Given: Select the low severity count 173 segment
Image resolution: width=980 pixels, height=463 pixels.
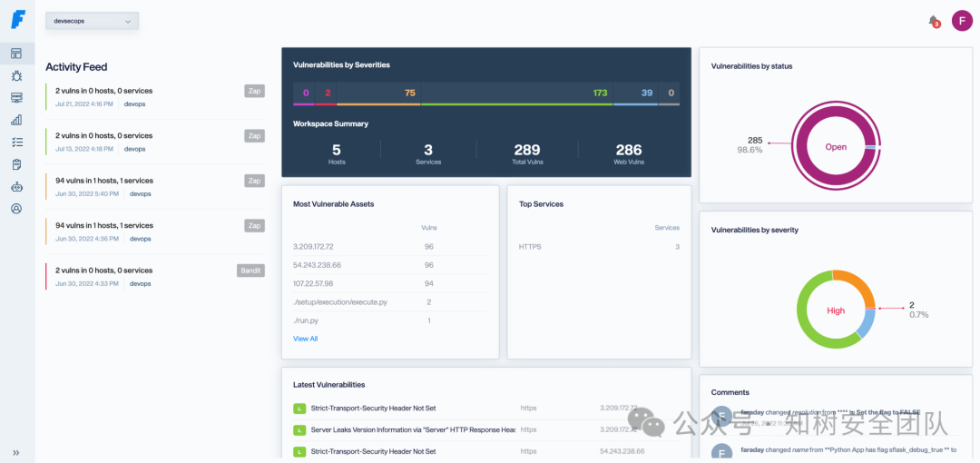Looking at the screenshot, I should pyautogui.click(x=517, y=94).
